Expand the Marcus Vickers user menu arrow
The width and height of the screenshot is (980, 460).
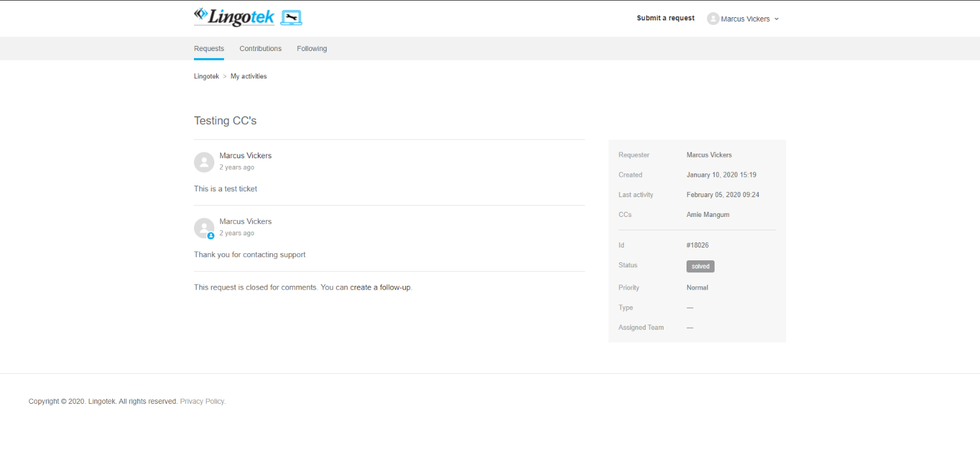pyautogui.click(x=776, y=19)
